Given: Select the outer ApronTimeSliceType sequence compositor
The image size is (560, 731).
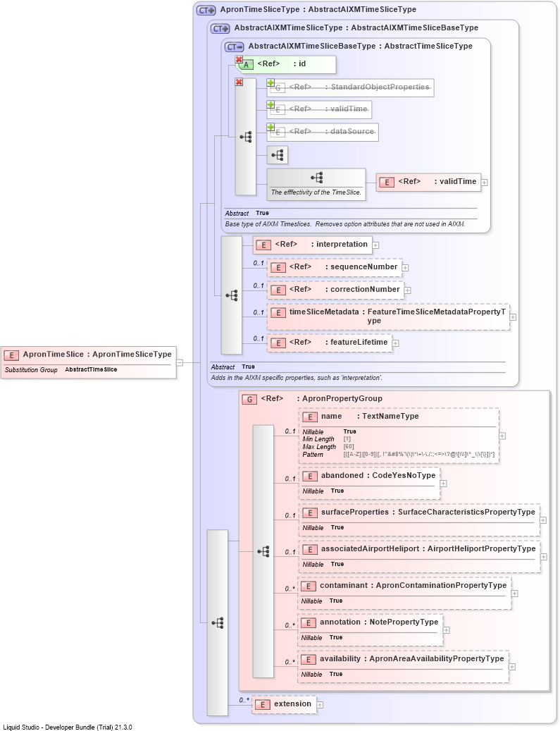Looking at the screenshot, I should tap(218, 623).
